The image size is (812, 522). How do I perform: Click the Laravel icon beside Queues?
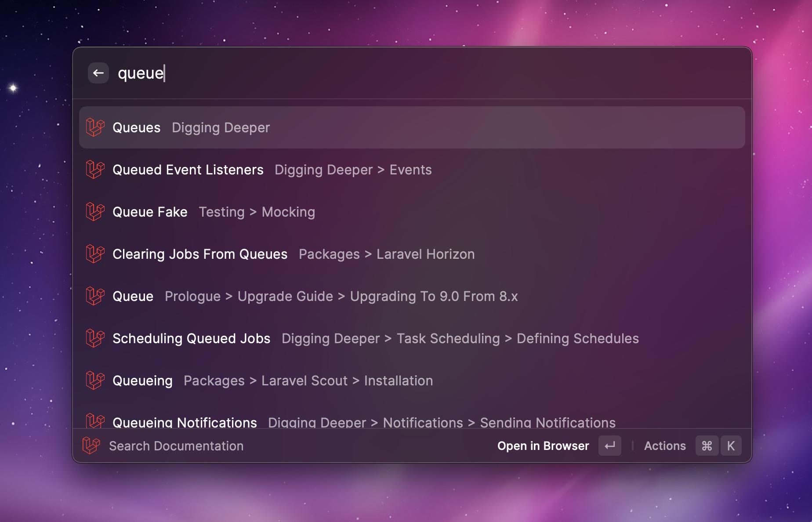(95, 127)
